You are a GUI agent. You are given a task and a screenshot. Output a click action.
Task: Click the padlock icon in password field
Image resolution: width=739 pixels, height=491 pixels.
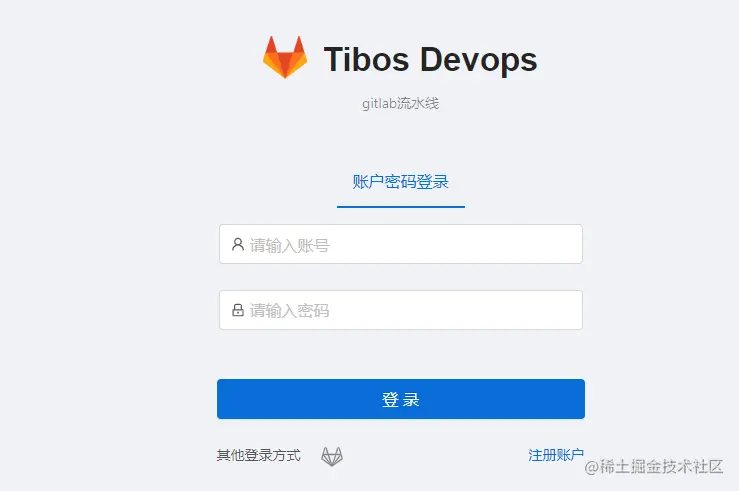point(238,310)
